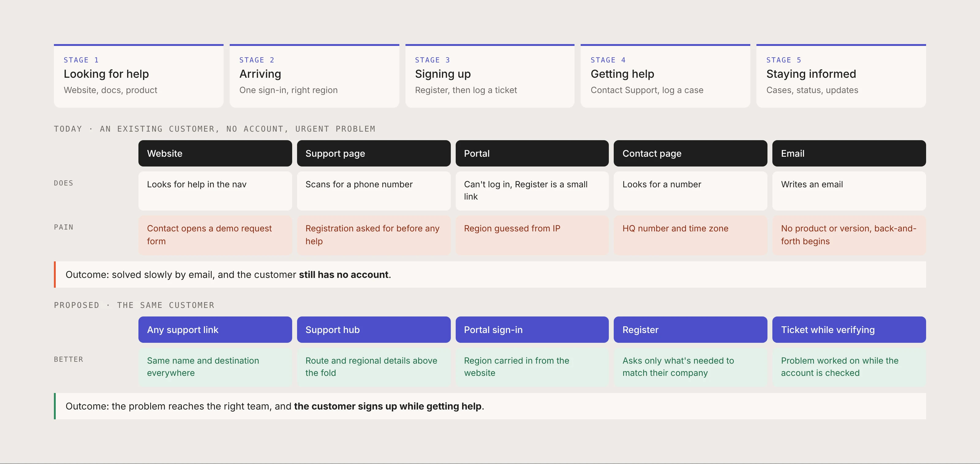
Task: Click the BETTER row label
Action: click(69, 359)
